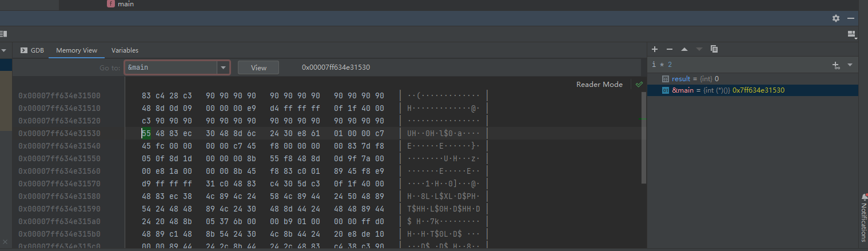Move watch down with down arrow
This screenshot has width=868, height=251.
[x=699, y=49]
